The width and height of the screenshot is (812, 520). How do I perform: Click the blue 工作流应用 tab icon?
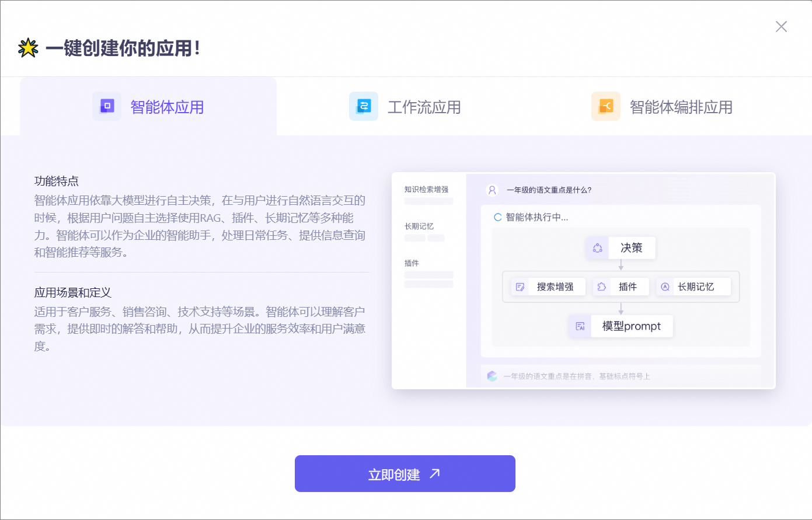pos(364,106)
